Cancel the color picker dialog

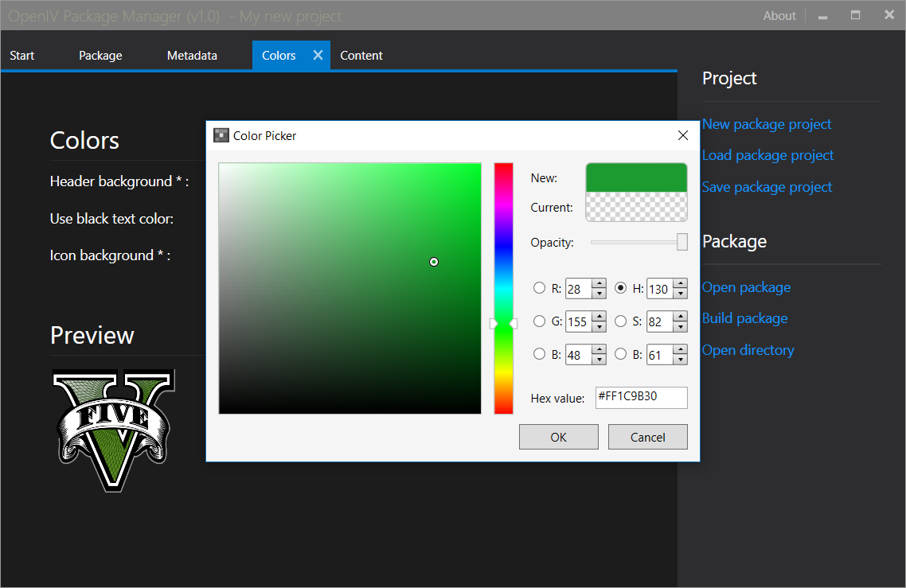pyautogui.click(x=647, y=437)
